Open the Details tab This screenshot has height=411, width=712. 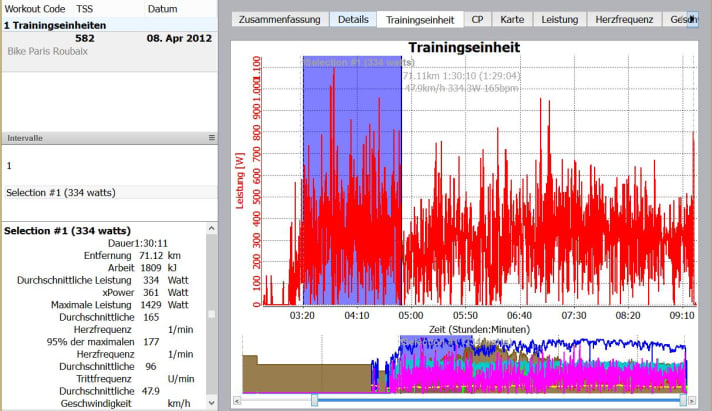(352, 19)
